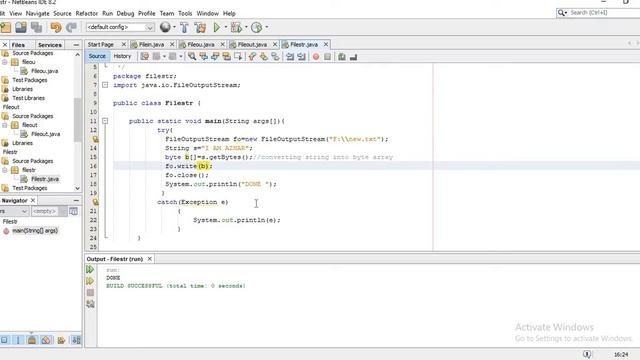Open dropdown arrow beside Run Project
Image resolution: width=640 pixels, height=360 pixels.
[226, 27]
